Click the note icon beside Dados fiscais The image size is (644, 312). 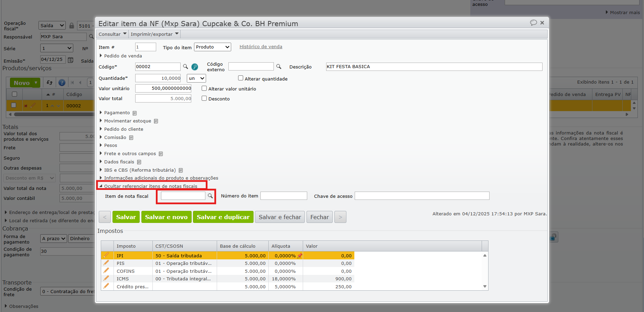pyautogui.click(x=139, y=162)
